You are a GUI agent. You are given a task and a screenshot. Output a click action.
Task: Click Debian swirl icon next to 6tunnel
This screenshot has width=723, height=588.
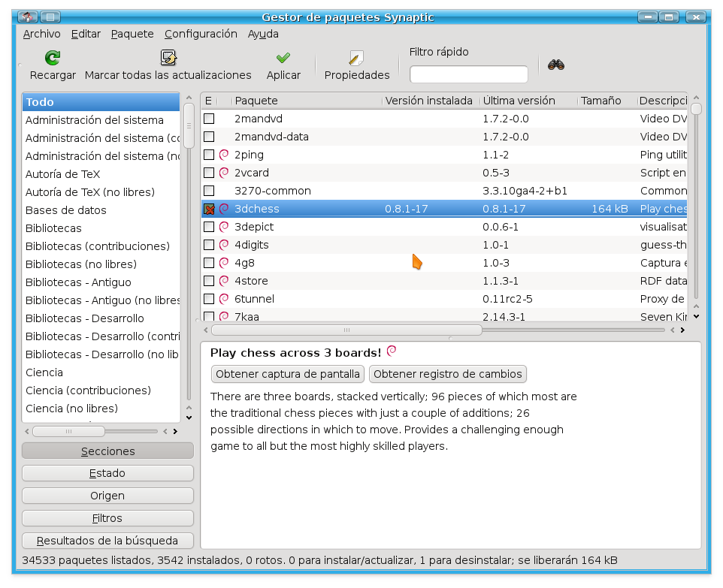pyautogui.click(x=224, y=299)
